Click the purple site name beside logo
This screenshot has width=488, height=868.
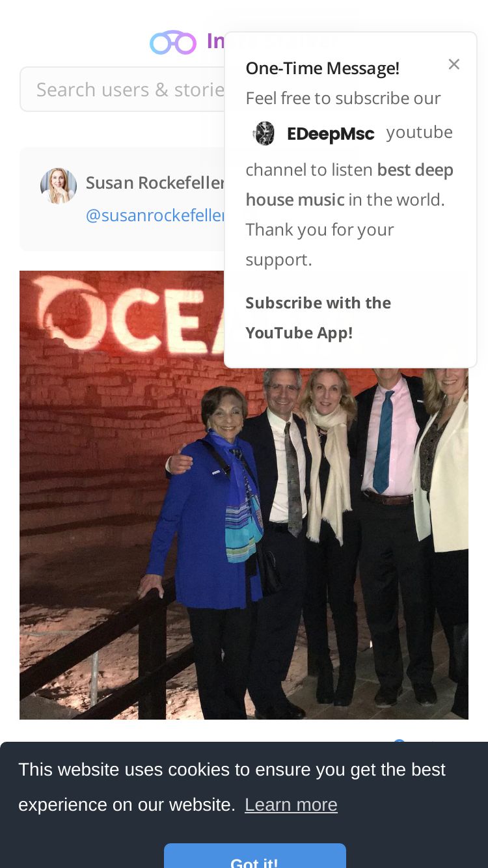(215, 42)
